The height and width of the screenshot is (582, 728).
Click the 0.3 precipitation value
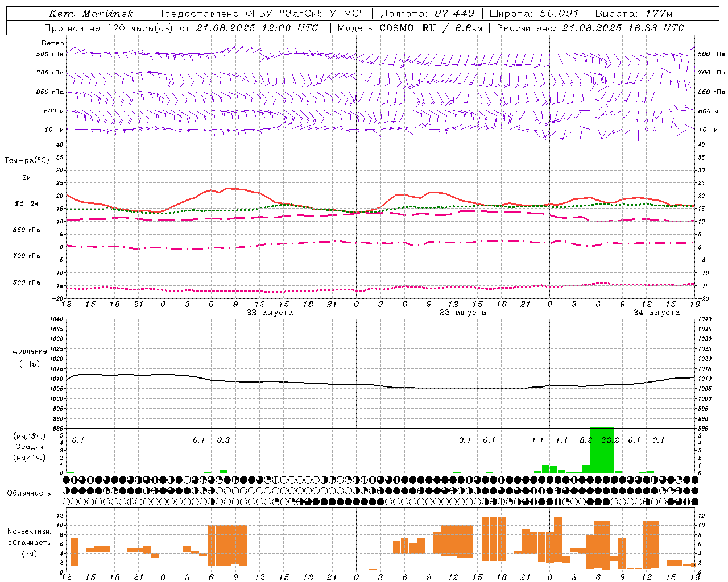[224, 440]
